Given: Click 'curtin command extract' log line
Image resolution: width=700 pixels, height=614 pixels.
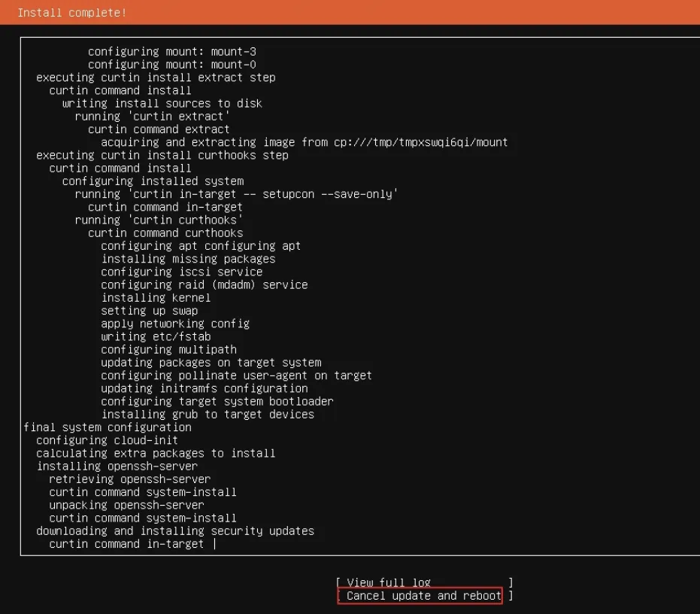Looking at the screenshot, I should [x=159, y=129].
